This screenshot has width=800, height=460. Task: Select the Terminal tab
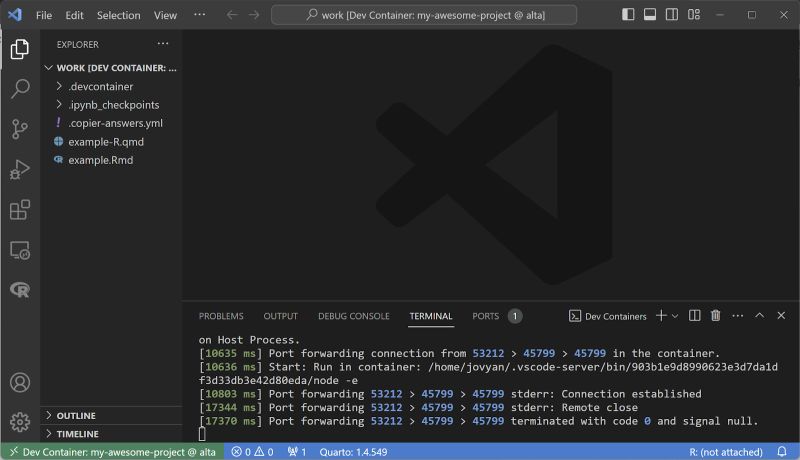431,316
